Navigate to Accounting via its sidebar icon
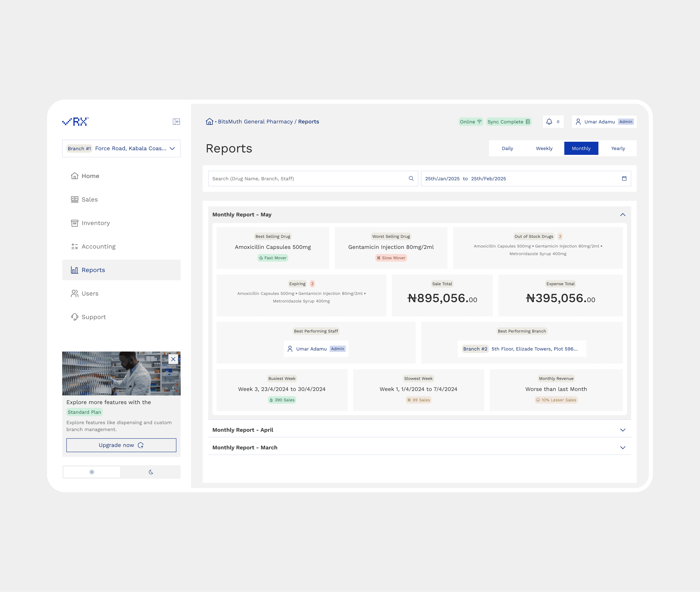 (x=74, y=246)
